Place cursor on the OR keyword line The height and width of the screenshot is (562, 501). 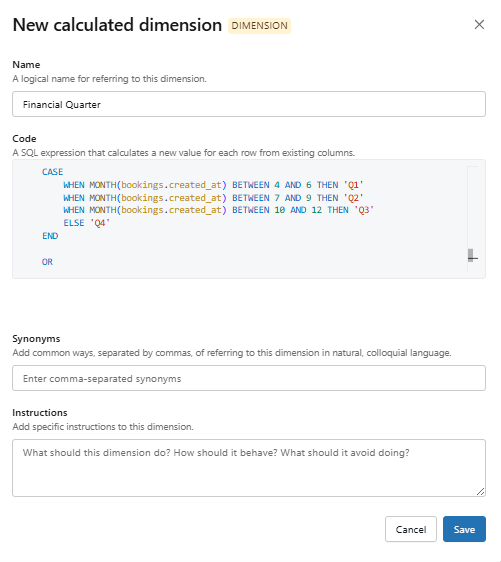coord(47,262)
